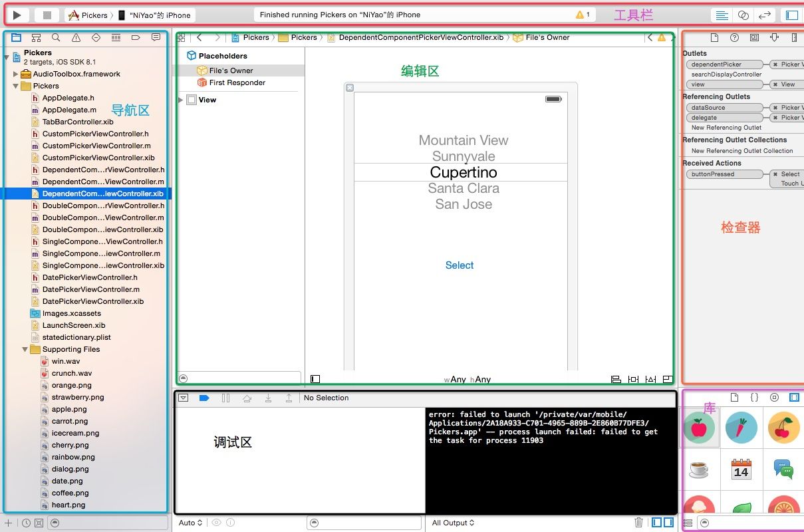Open the Resizing Behavior menu

click(x=667, y=379)
